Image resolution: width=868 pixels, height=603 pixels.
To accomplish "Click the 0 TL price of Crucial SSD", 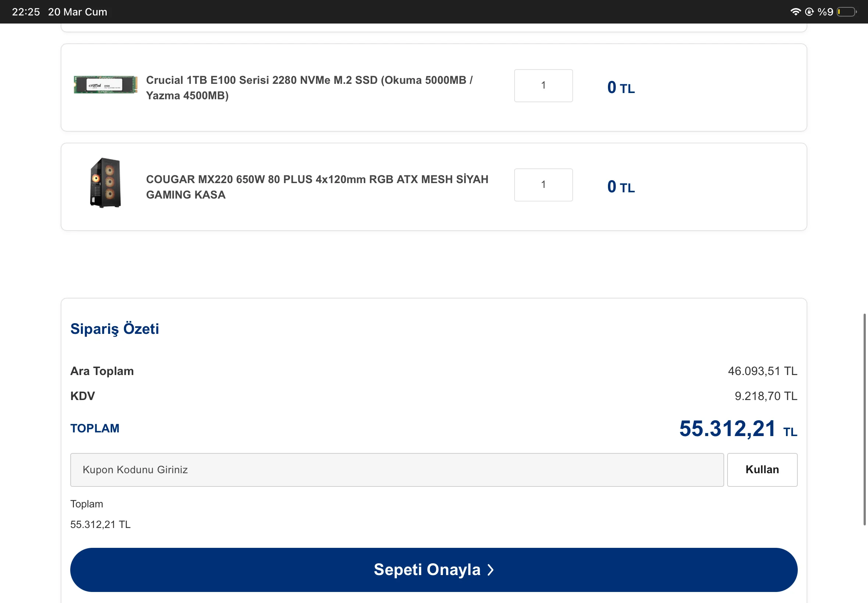I will coord(620,88).
